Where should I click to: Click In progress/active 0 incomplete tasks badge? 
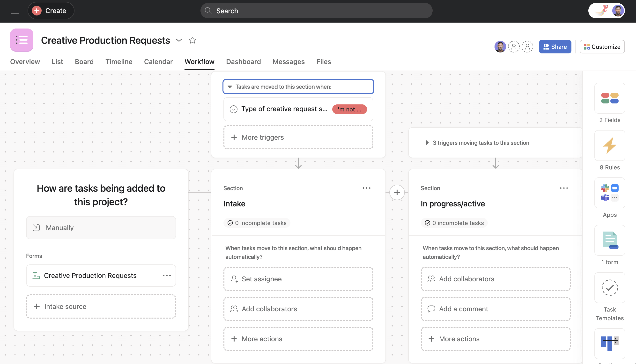click(454, 223)
